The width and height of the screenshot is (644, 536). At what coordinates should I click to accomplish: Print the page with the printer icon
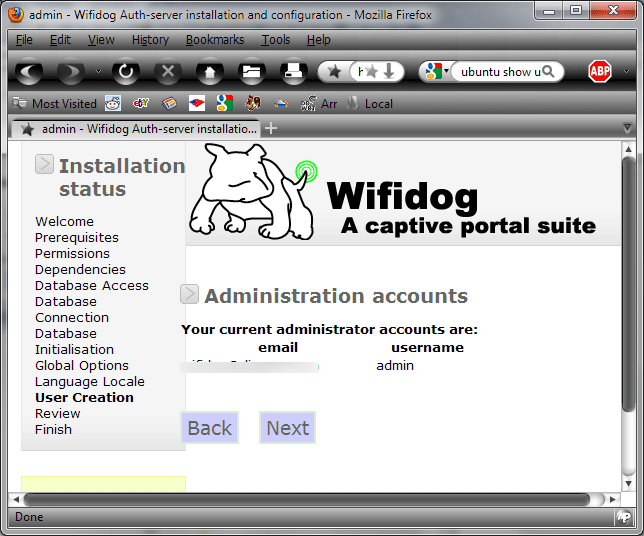pyautogui.click(x=294, y=71)
